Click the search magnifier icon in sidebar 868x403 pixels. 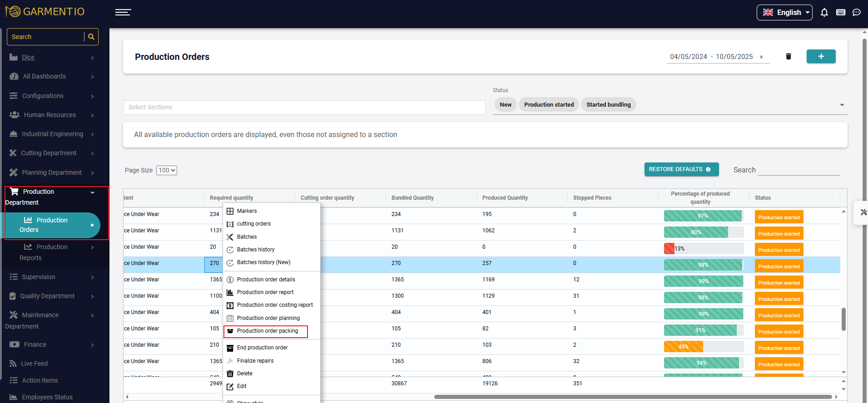coord(91,37)
